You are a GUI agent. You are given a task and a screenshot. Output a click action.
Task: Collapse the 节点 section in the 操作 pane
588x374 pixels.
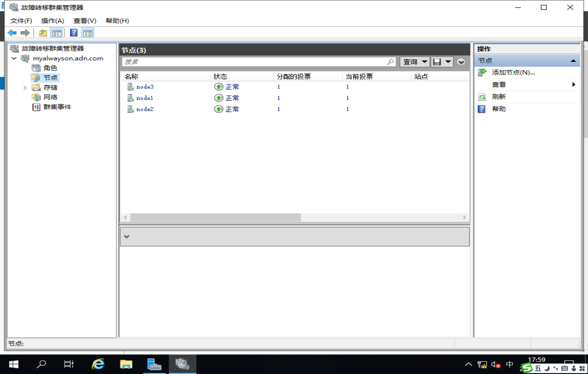pyautogui.click(x=573, y=61)
